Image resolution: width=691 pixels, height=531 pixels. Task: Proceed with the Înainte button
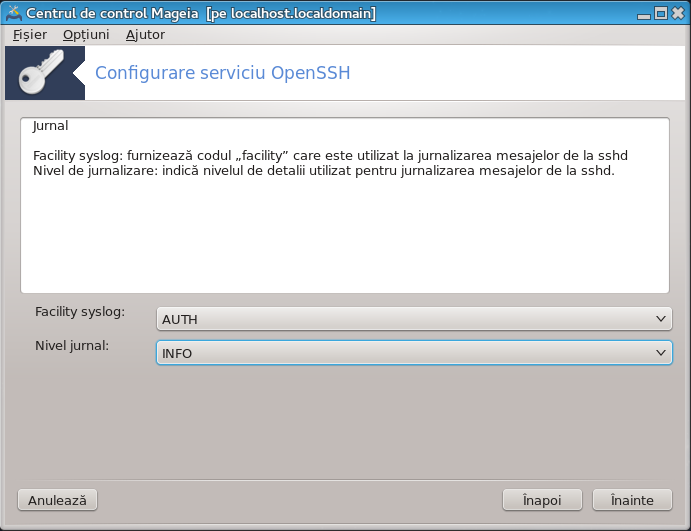(x=632, y=500)
